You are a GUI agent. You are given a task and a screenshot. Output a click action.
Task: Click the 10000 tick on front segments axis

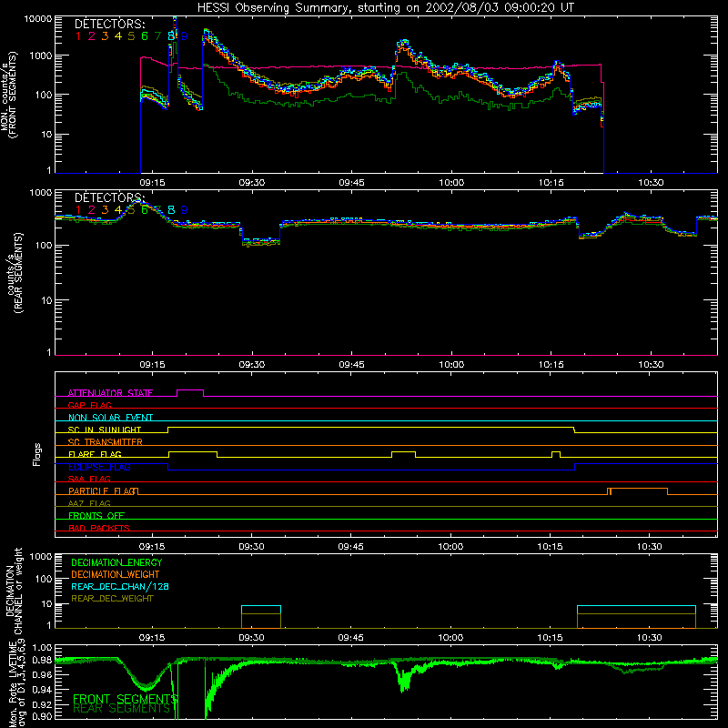(x=37, y=18)
